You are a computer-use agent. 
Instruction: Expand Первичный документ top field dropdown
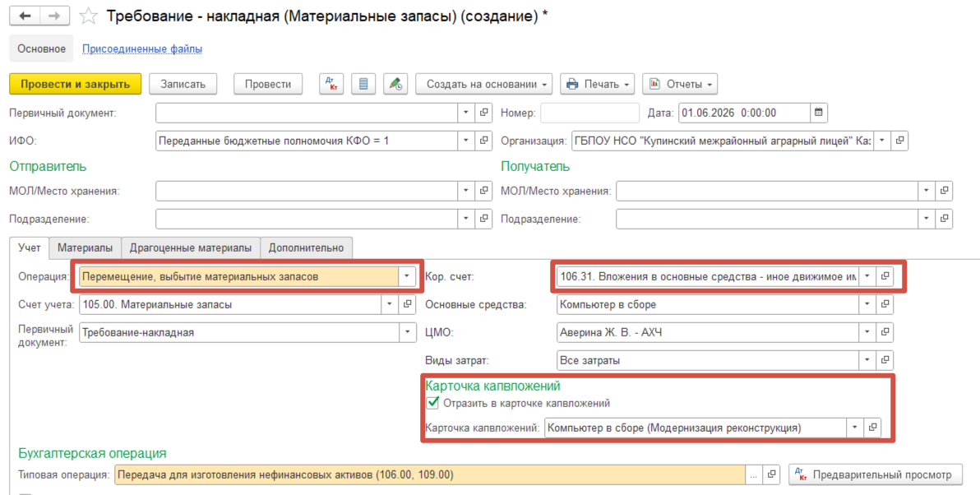coord(465,113)
